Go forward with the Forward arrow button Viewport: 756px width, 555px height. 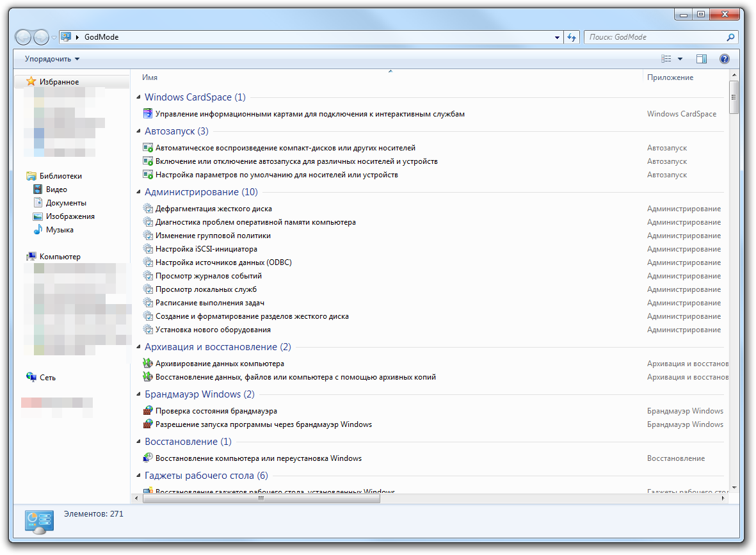coord(41,37)
